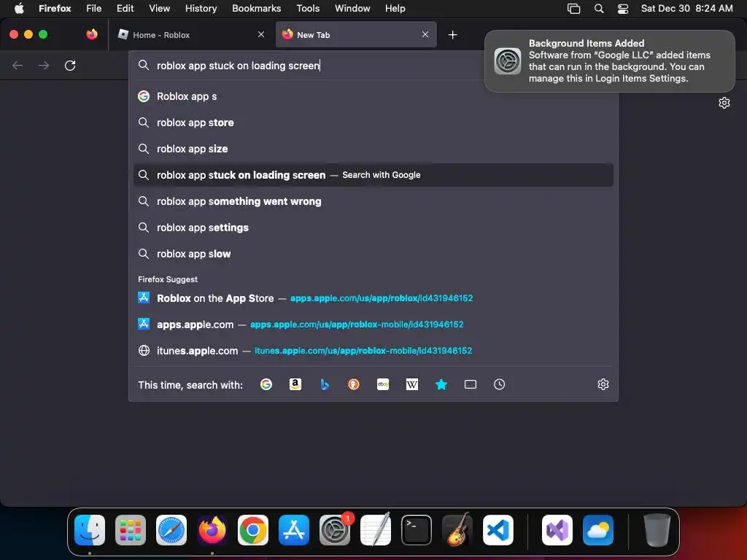Open the Apple menu

[19, 9]
